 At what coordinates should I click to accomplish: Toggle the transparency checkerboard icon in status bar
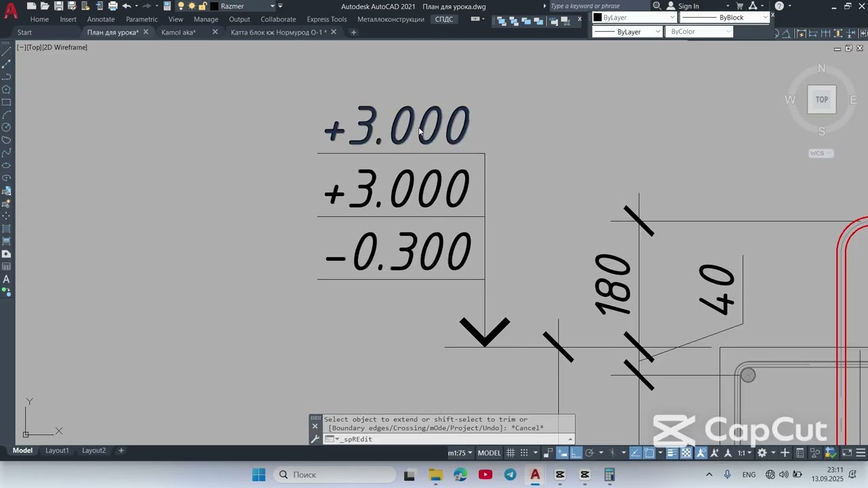(x=686, y=453)
